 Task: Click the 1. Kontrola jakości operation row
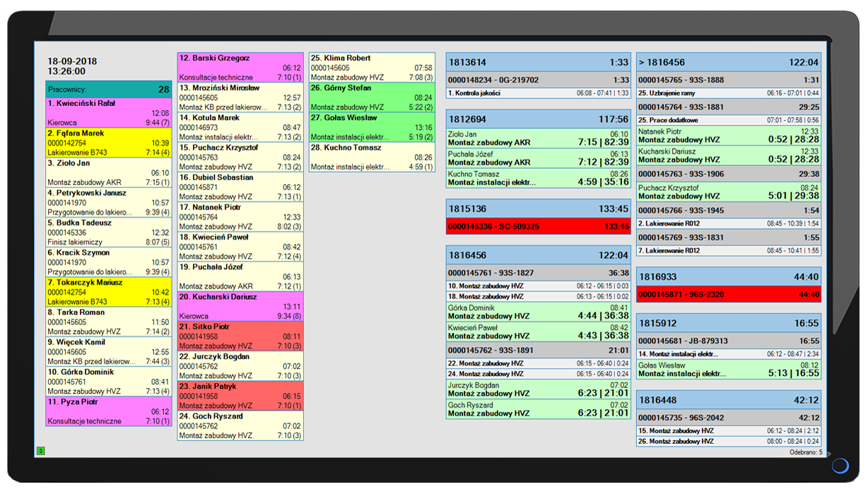click(x=539, y=93)
